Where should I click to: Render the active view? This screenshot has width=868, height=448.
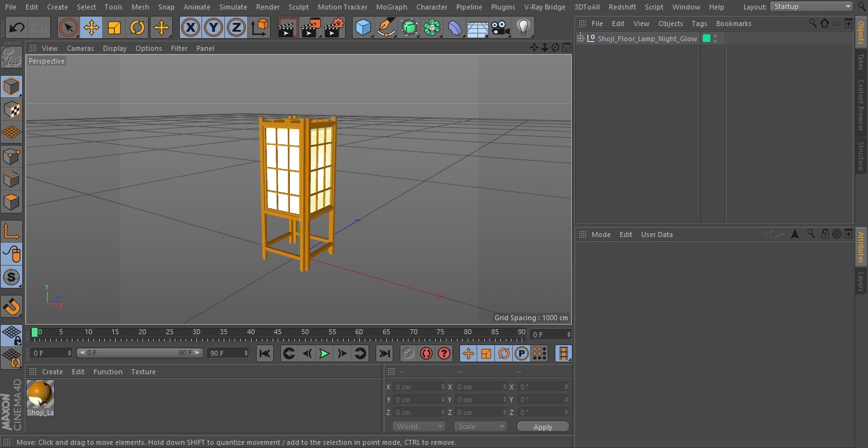pyautogui.click(x=288, y=27)
